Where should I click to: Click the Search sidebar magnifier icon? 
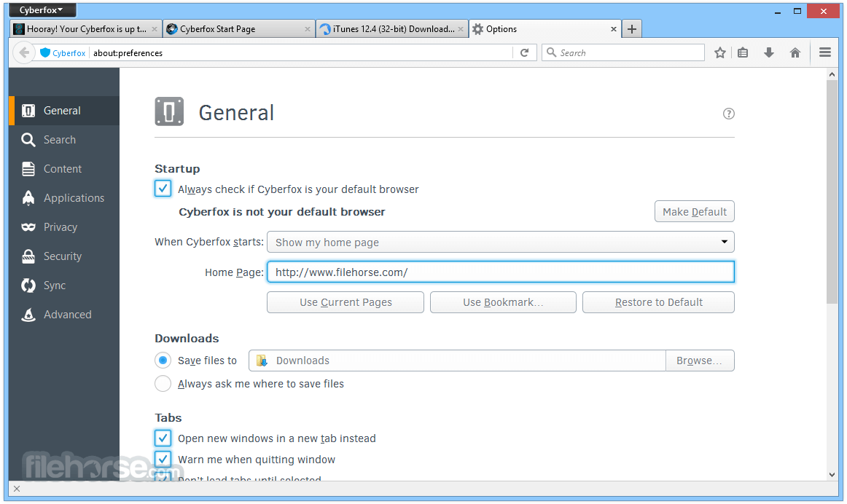tap(28, 140)
